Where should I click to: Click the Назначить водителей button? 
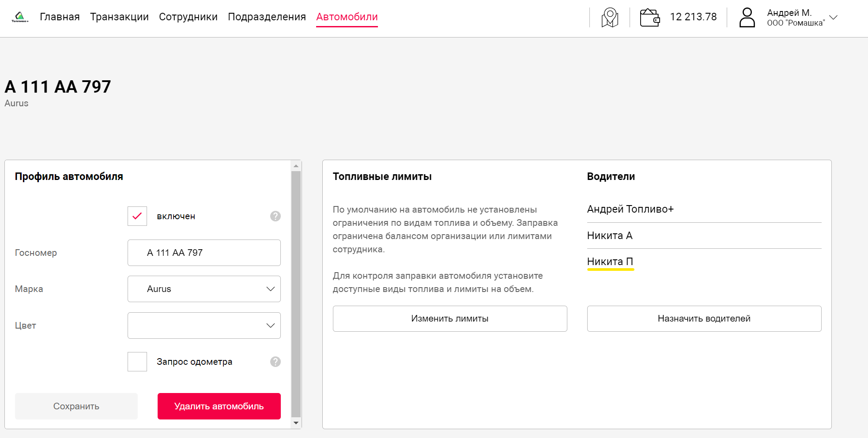[704, 318]
